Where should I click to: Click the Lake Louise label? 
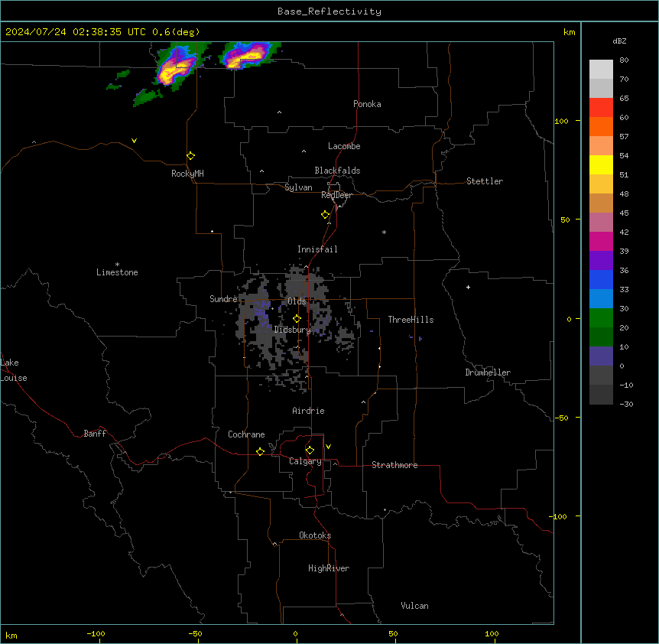point(14,370)
